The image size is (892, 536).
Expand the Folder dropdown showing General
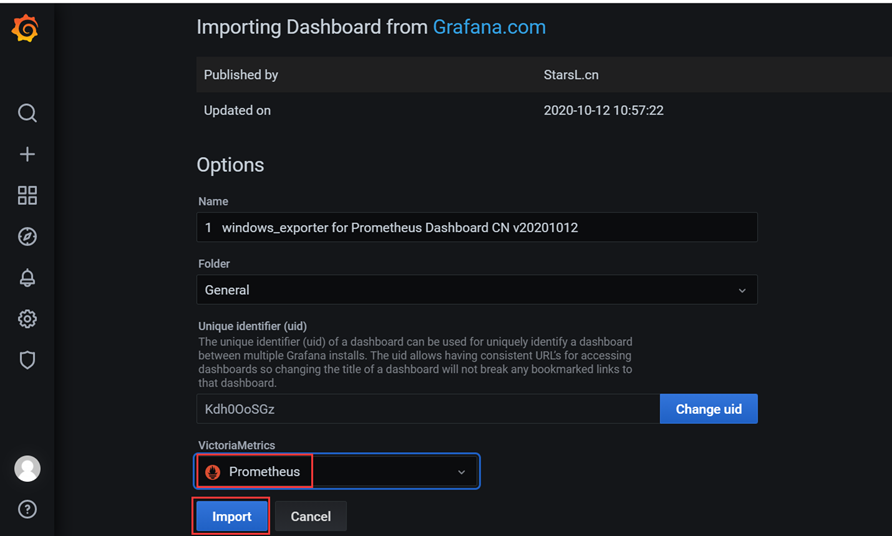point(477,290)
